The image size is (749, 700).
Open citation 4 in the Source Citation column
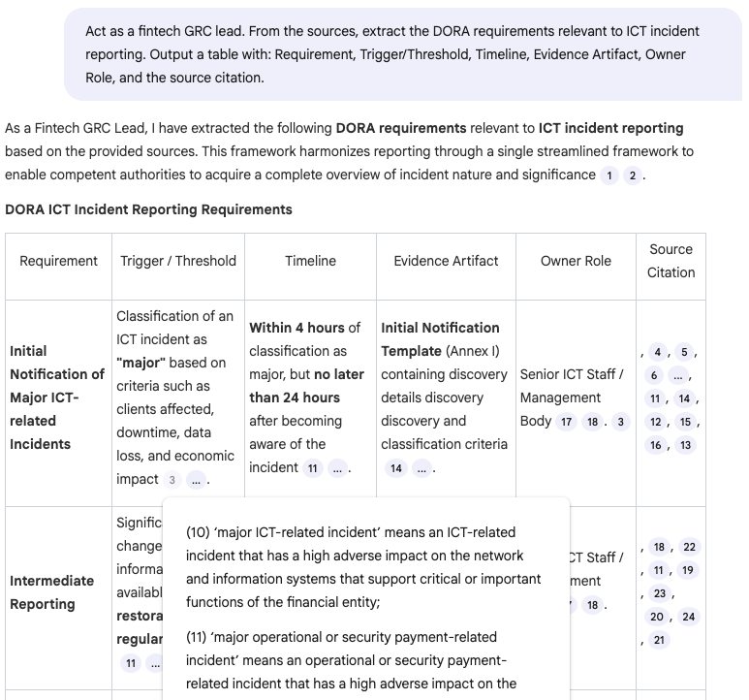[657, 352]
